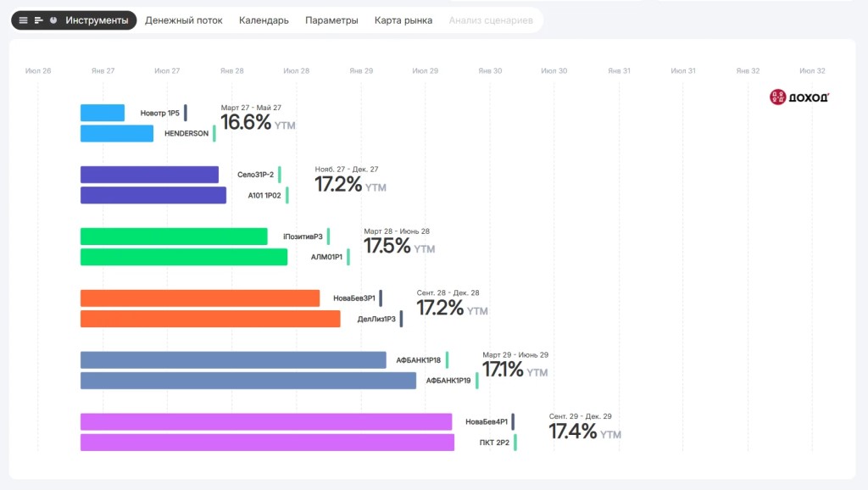Click the ПКТ 2Р2 label

tap(494, 443)
